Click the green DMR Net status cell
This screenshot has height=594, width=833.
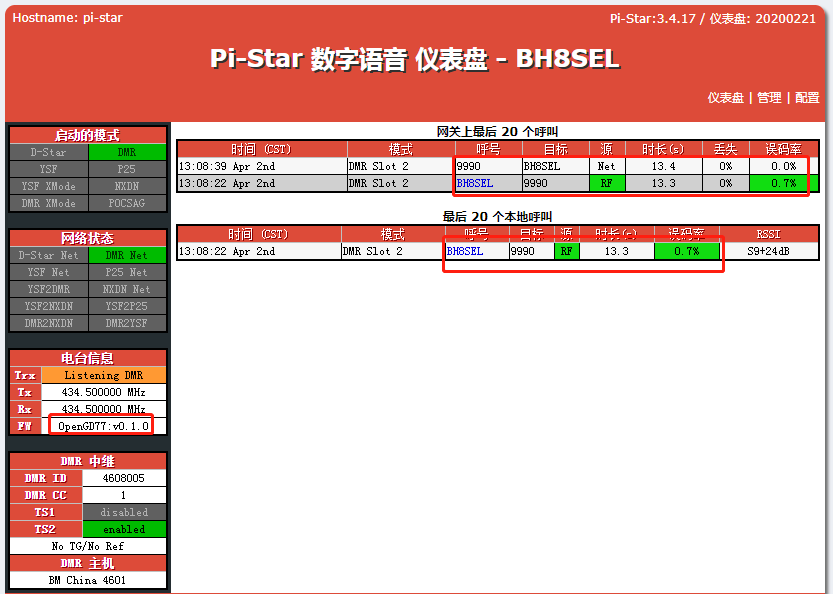(127, 256)
